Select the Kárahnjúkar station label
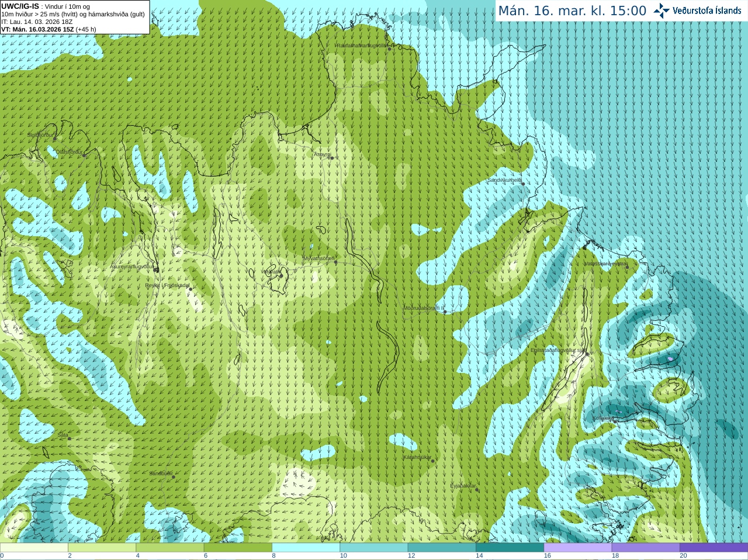The image size is (748, 560). 417,457
